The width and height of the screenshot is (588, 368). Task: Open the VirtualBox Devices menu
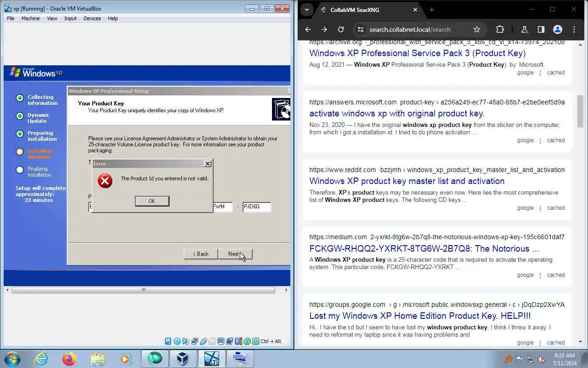[x=92, y=18]
